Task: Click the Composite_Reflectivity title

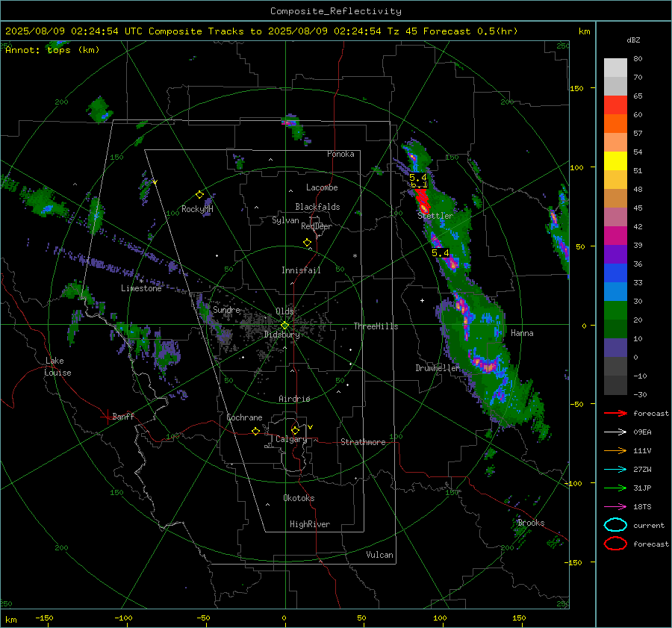Action: tap(336, 11)
